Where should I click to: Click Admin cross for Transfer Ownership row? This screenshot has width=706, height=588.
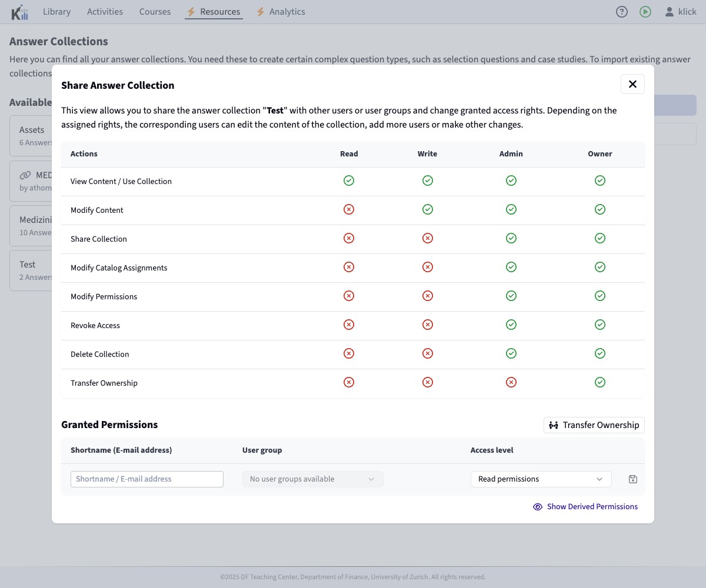[511, 382]
